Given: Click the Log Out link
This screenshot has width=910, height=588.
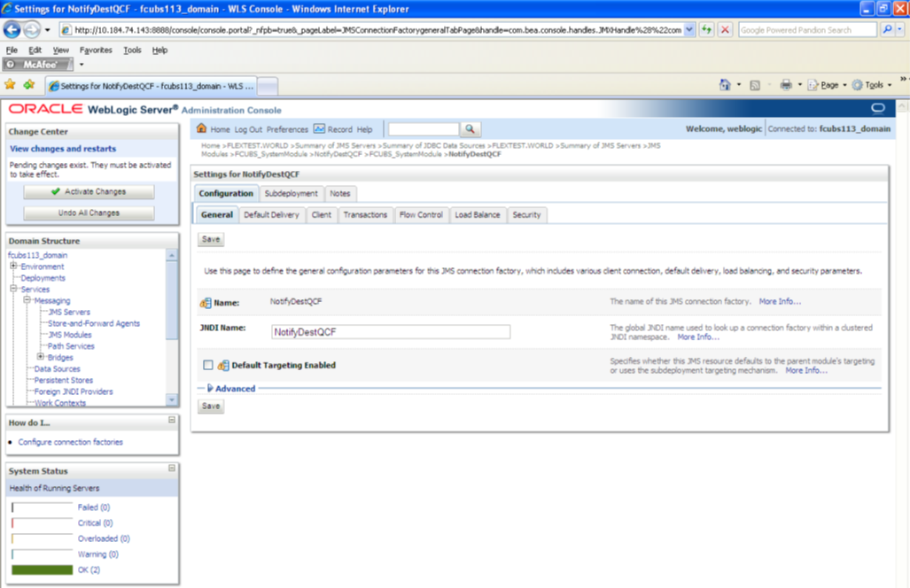Looking at the screenshot, I should tap(248, 129).
